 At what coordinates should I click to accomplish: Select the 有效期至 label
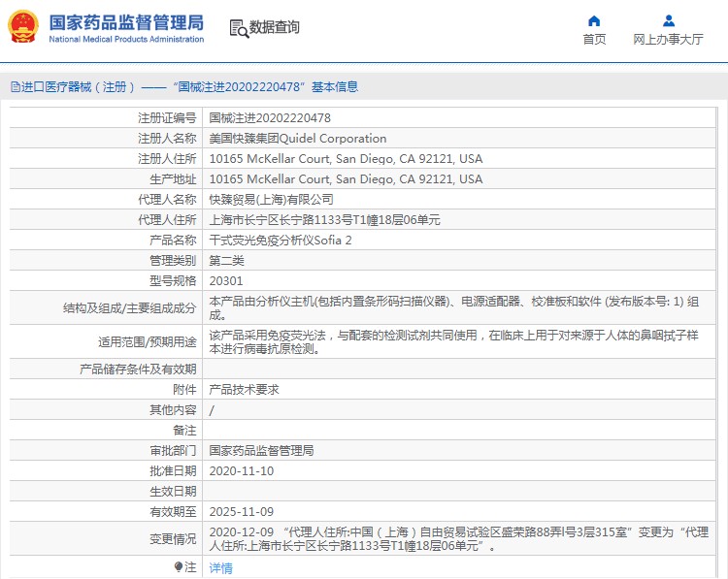click(x=173, y=512)
